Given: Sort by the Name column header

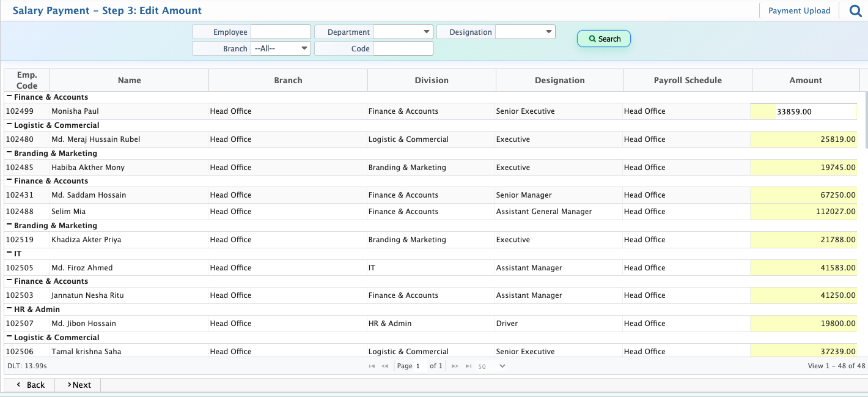Looking at the screenshot, I should (x=129, y=80).
